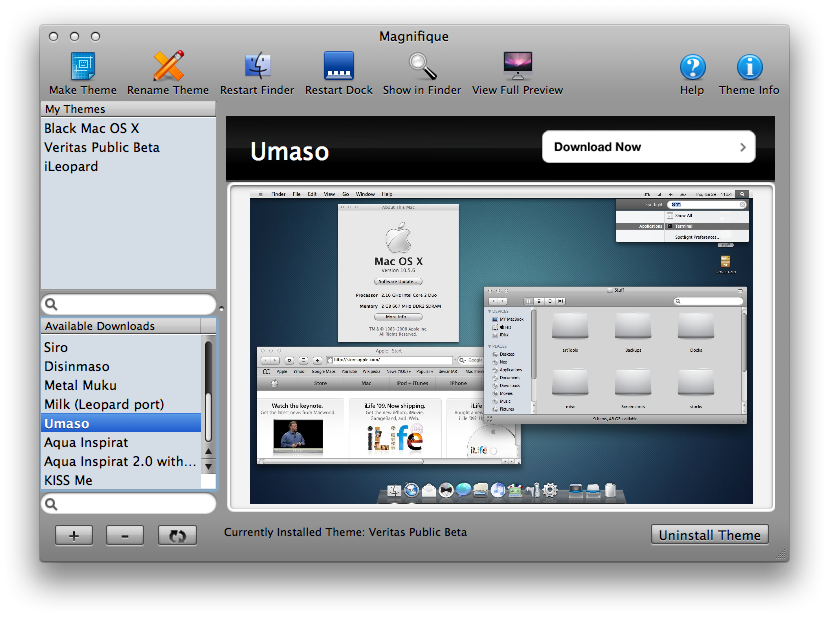Open the Help question mark icon

point(692,67)
